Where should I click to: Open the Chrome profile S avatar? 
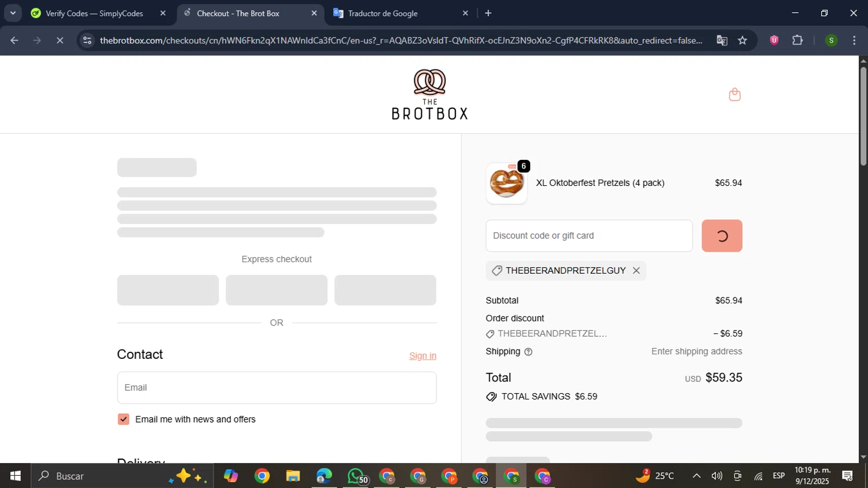[x=831, y=41]
